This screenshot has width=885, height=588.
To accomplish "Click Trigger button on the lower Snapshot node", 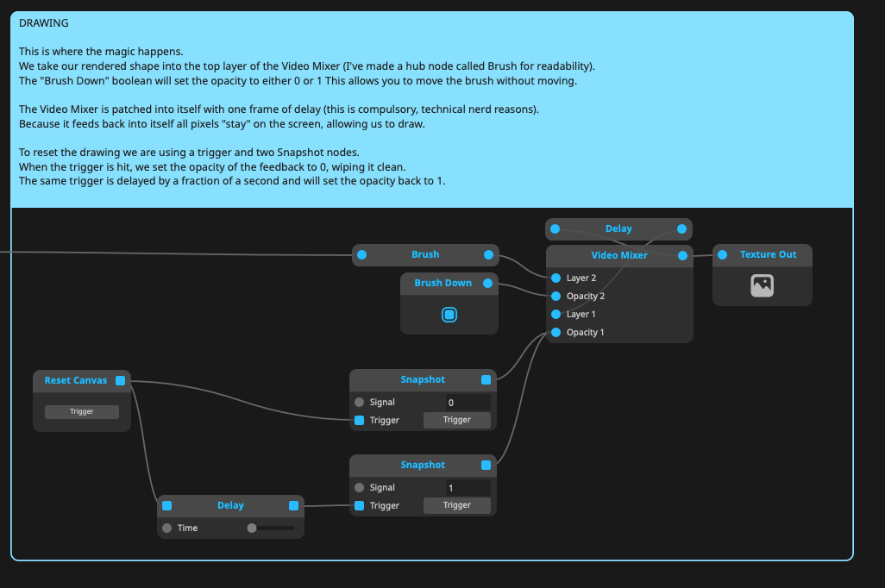I will pyautogui.click(x=456, y=505).
